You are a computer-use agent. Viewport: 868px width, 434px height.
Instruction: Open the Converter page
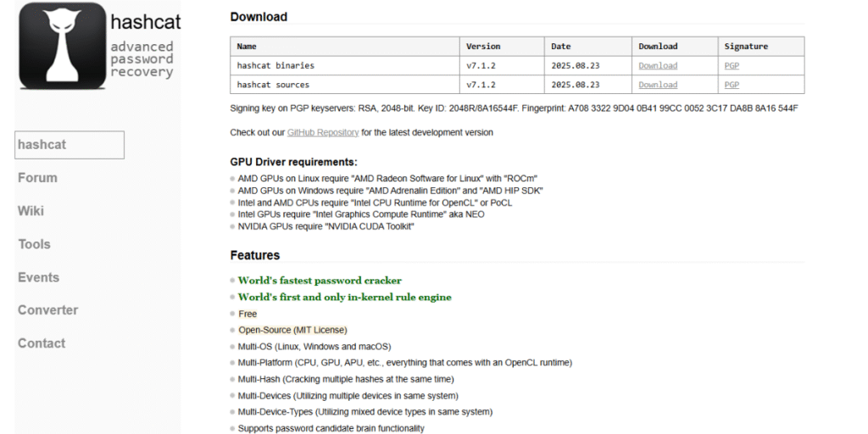47,310
